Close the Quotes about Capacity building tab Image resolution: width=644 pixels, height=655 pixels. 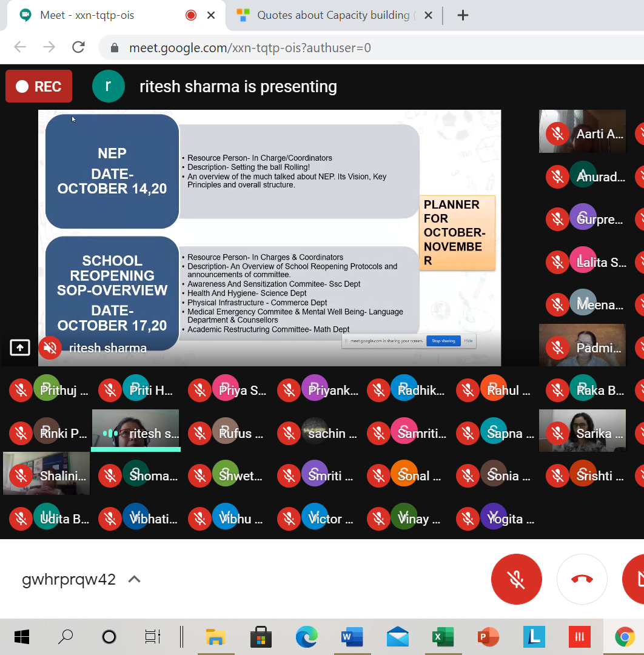428,15
